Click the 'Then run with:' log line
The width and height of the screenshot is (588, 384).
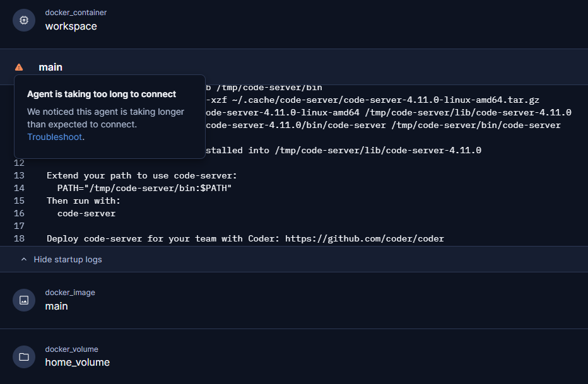[83, 201]
